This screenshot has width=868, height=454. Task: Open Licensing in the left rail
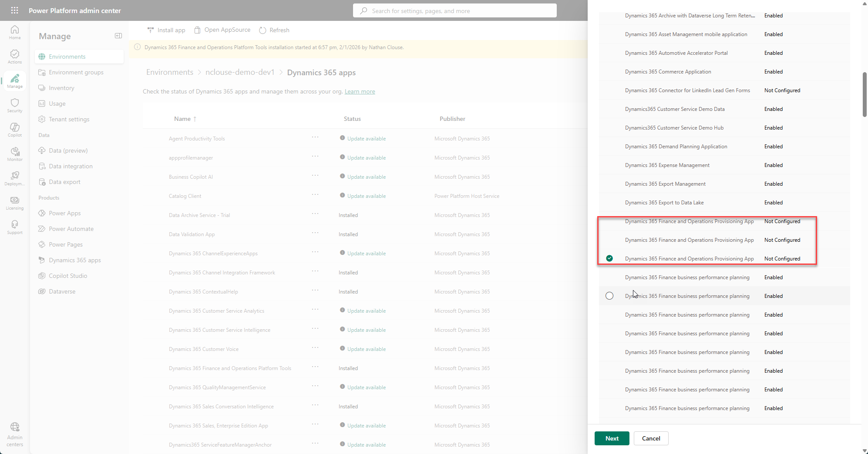point(15,203)
